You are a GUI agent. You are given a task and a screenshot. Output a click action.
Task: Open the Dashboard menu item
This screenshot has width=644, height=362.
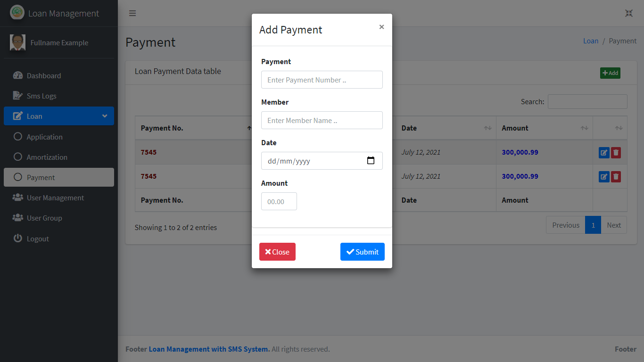tap(59, 75)
